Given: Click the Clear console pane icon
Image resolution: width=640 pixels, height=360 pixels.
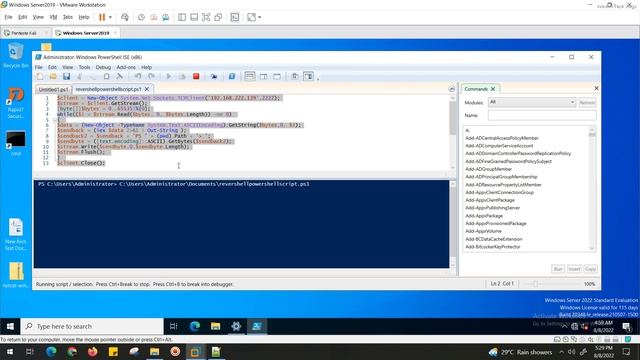Looking at the screenshot, I should click(120, 76).
